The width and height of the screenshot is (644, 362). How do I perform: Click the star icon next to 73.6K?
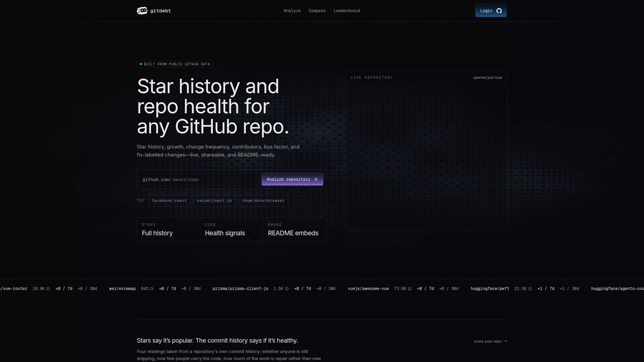(410, 289)
